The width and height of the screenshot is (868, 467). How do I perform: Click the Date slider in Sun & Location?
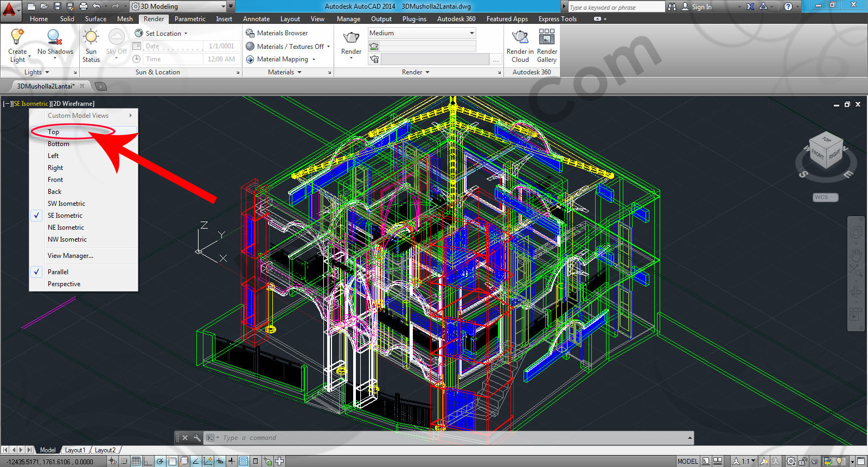coord(174,47)
